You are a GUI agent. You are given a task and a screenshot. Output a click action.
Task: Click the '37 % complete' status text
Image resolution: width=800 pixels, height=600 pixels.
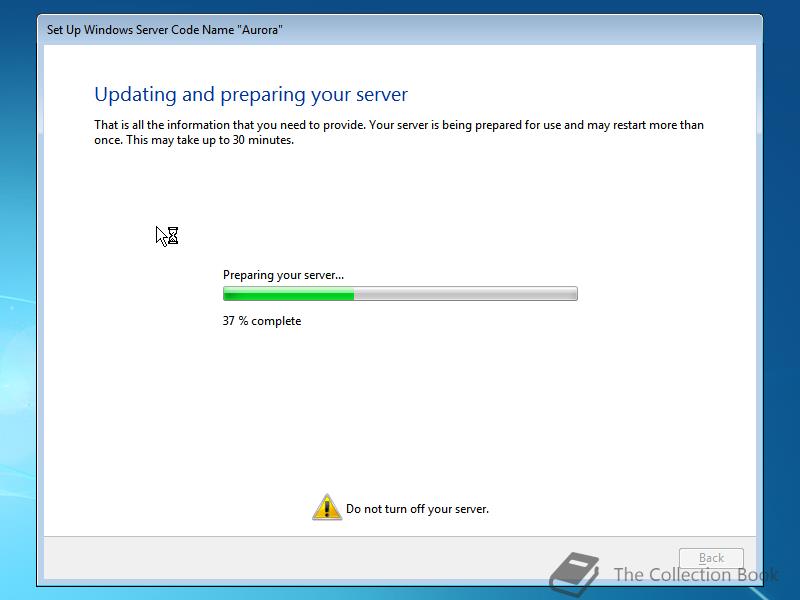tap(262, 321)
